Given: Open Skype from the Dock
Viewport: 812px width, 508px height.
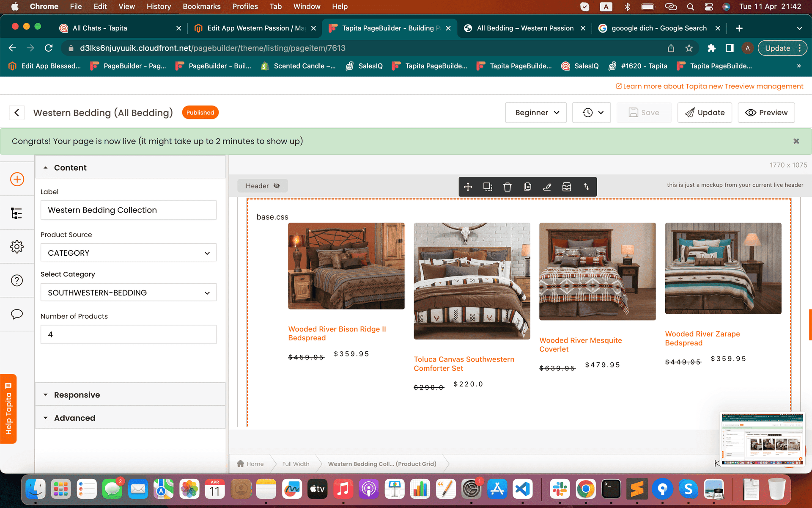Looking at the screenshot, I should click(689, 489).
